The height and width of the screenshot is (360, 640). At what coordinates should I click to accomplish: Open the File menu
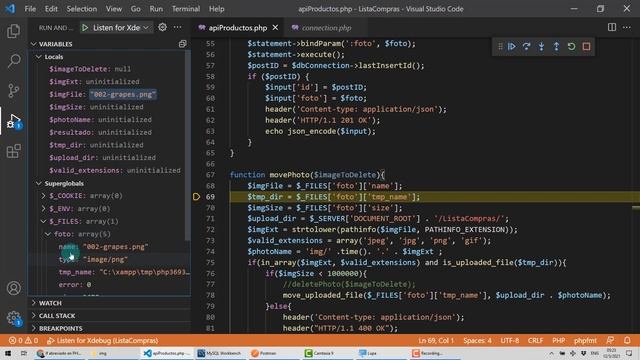click(x=30, y=9)
